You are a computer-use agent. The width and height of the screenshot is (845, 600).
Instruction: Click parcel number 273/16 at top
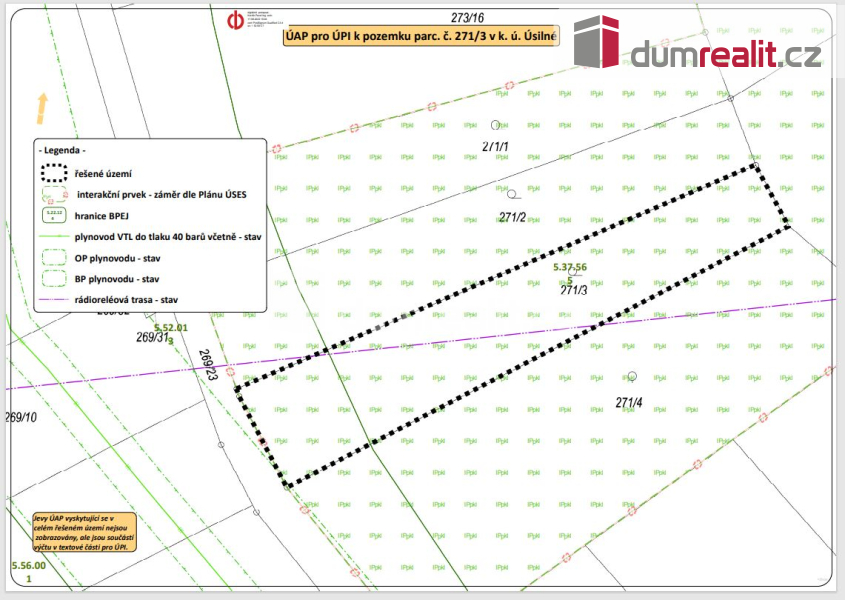467,18
